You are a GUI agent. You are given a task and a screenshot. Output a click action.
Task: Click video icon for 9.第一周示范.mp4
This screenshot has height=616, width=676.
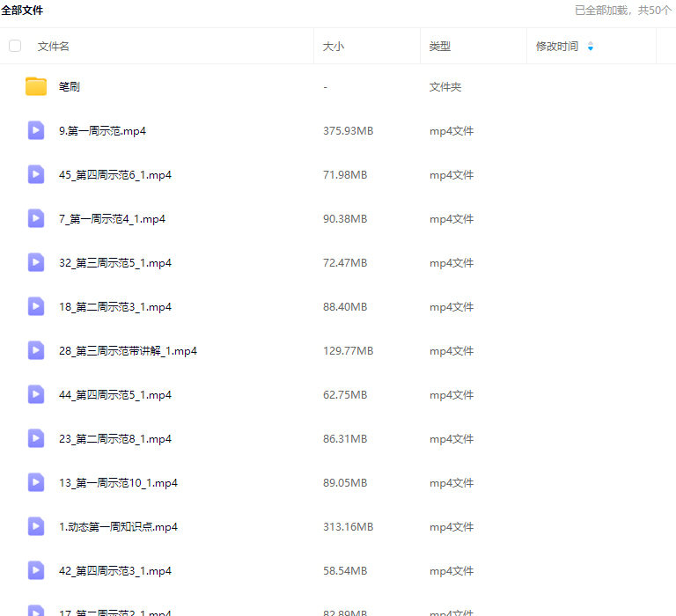[x=36, y=130]
